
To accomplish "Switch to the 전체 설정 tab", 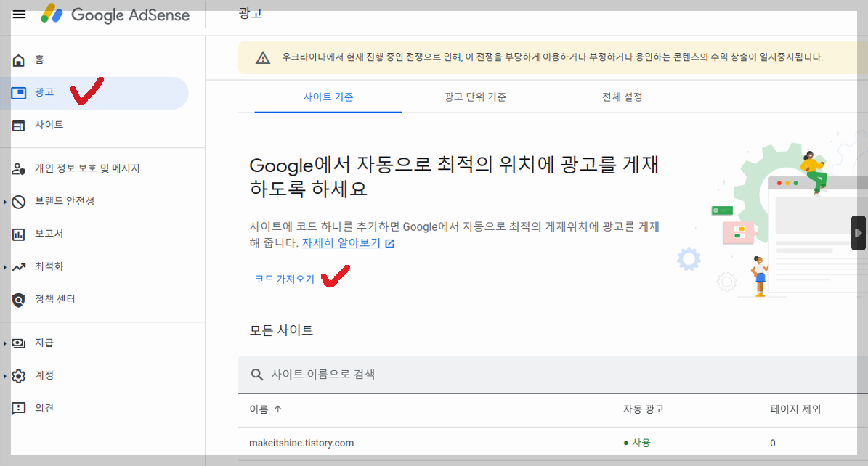I will (622, 97).
